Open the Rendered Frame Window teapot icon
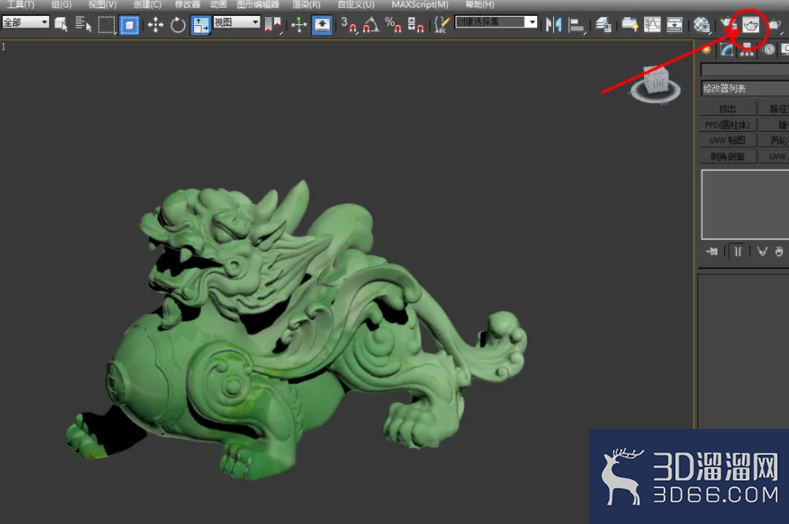 [x=751, y=25]
